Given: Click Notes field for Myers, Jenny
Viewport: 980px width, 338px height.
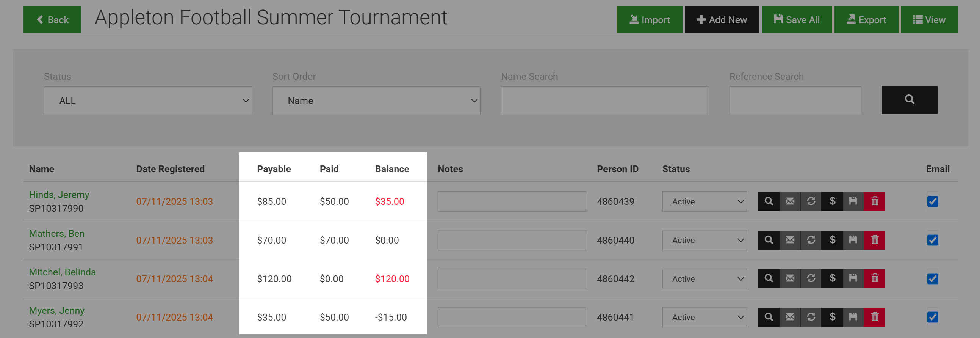Looking at the screenshot, I should pyautogui.click(x=512, y=318).
